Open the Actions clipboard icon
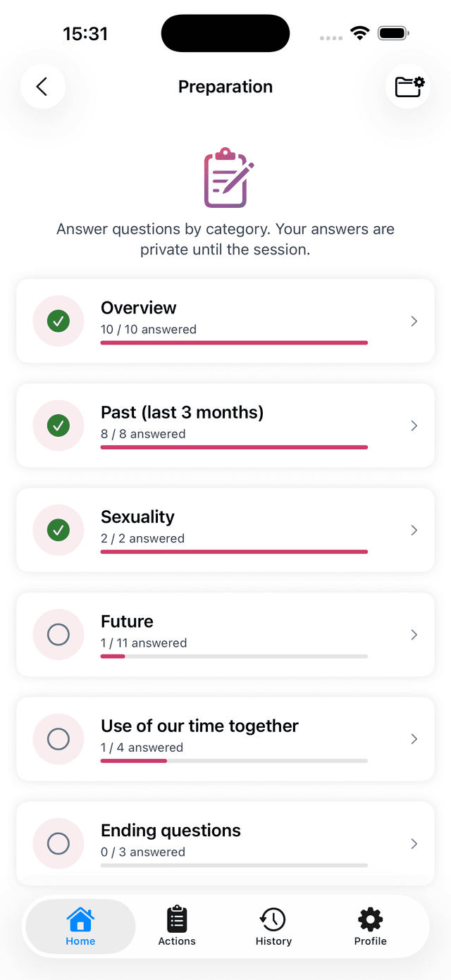 pos(177,919)
